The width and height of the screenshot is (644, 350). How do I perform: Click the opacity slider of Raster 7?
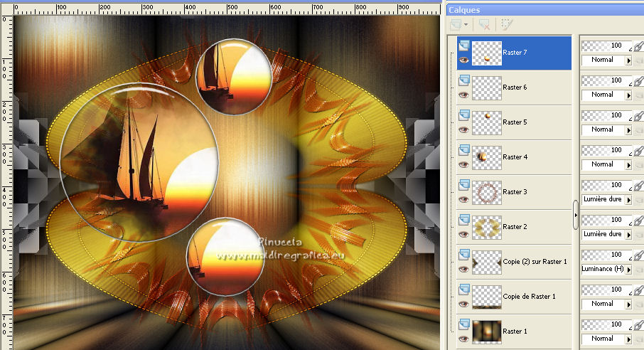point(607,46)
